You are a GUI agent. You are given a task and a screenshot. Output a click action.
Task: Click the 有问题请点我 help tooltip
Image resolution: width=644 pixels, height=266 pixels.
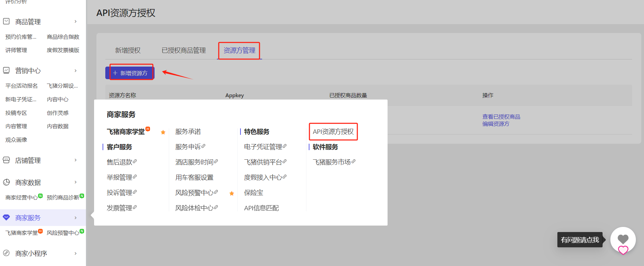point(580,240)
